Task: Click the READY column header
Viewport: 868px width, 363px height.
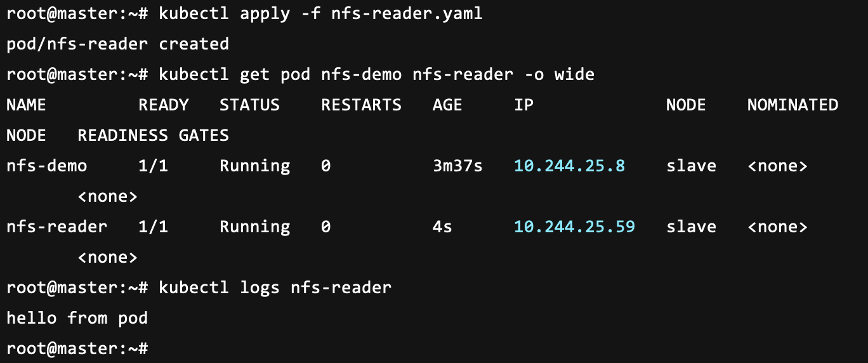Action: coord(164,105)
